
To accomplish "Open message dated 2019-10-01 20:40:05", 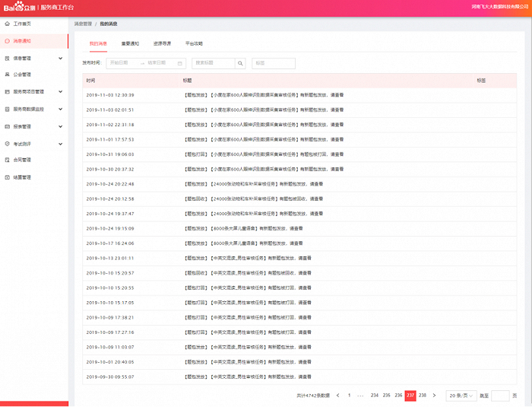I will click(x=299, y=362).
